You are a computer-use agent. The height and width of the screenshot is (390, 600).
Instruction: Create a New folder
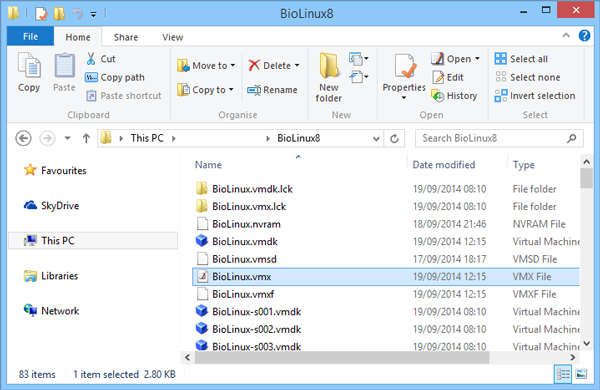(329, 77)
